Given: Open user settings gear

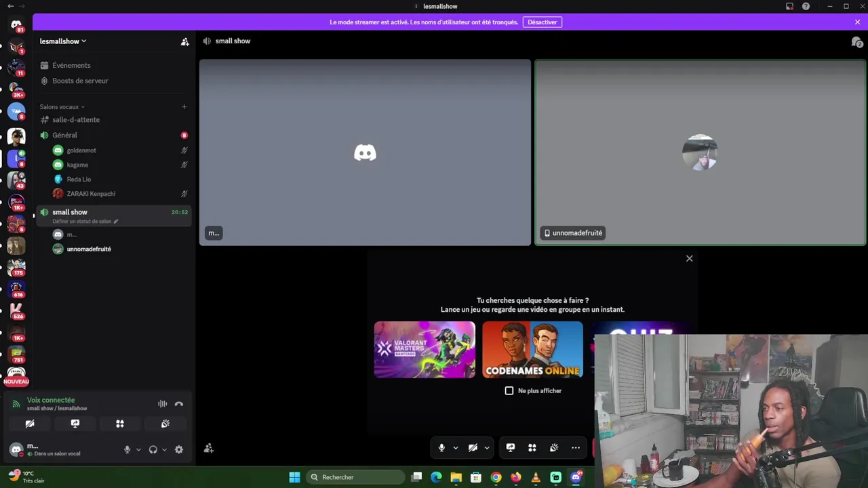Looking at the screenshot, I should tap(179, 449).
